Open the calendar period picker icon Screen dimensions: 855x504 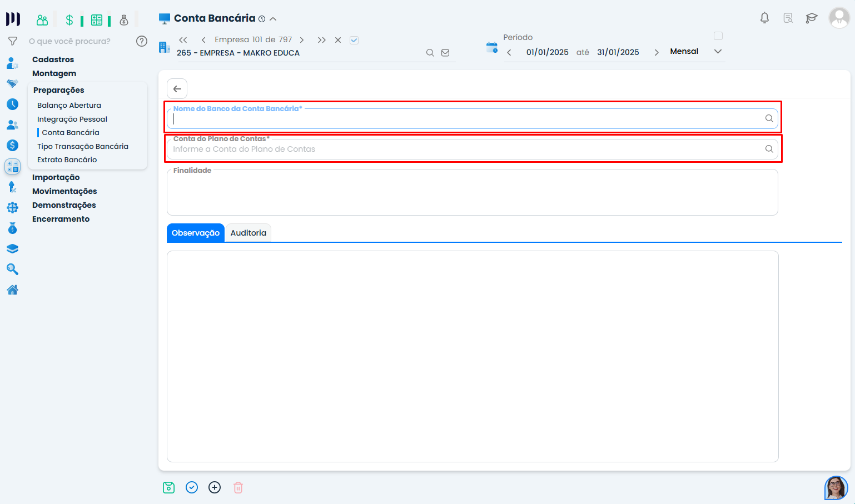pos(491,47)
